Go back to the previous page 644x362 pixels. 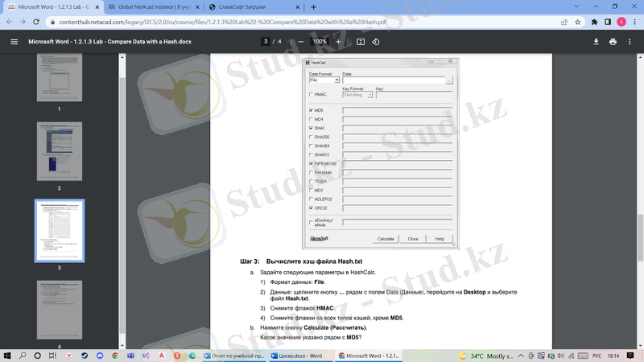click(x=9, y=22)
